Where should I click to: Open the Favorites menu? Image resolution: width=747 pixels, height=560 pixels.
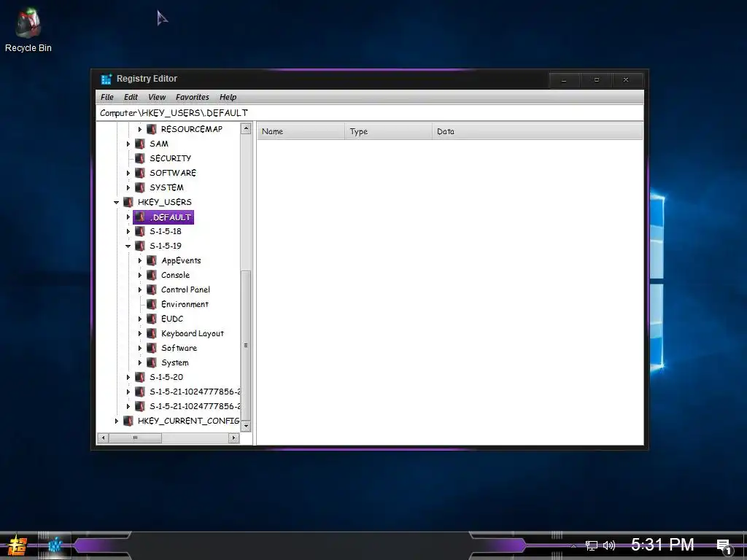click(193, 97)
